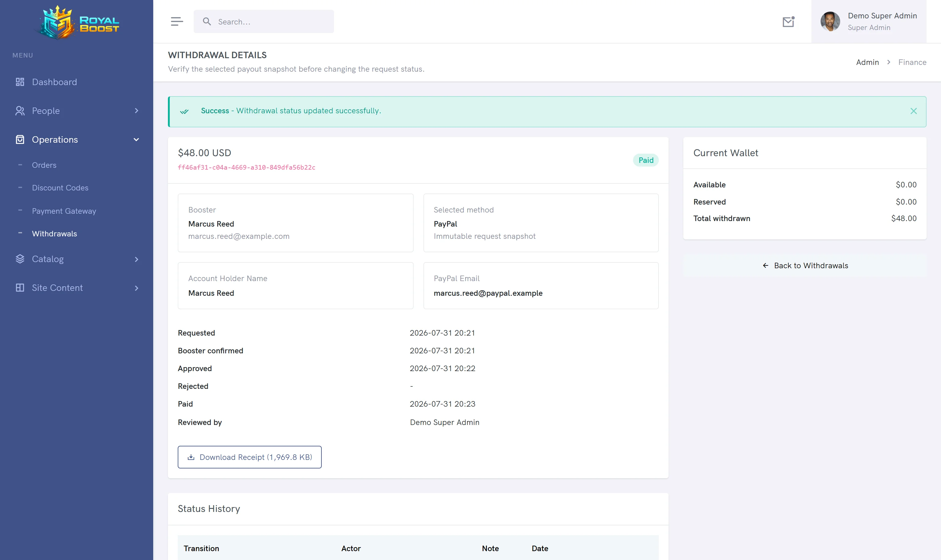Focus the Search input field
Viewport: 941px width, 560px height.
[264, 21]
